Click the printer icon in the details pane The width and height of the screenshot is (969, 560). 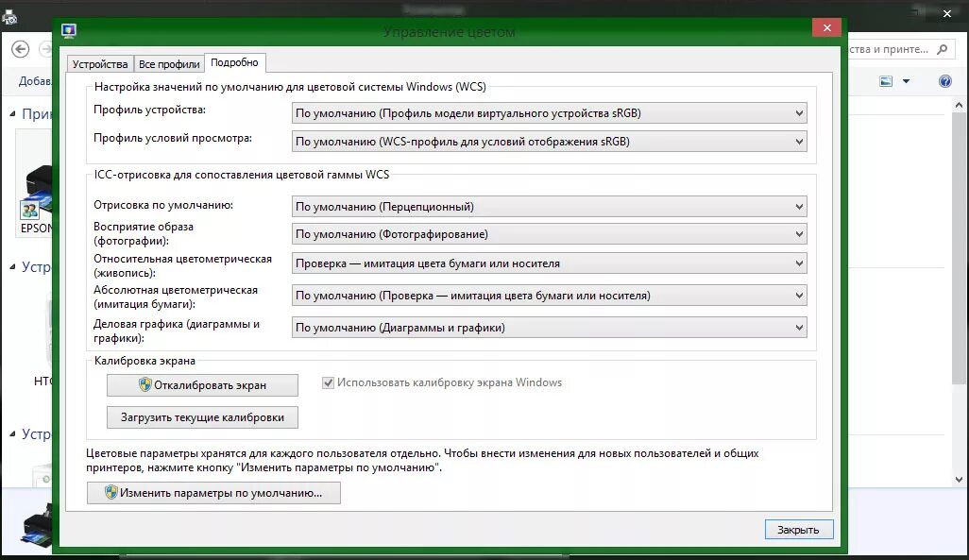pos(36,524)
